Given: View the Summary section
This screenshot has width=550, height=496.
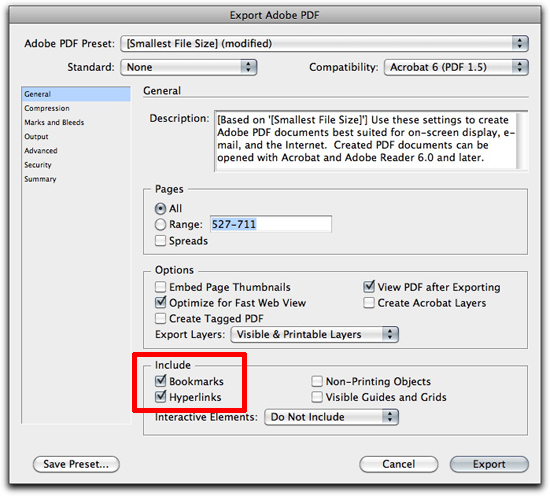Looking at the screenshot, I should pyautogui.click(x=40, y=179).
